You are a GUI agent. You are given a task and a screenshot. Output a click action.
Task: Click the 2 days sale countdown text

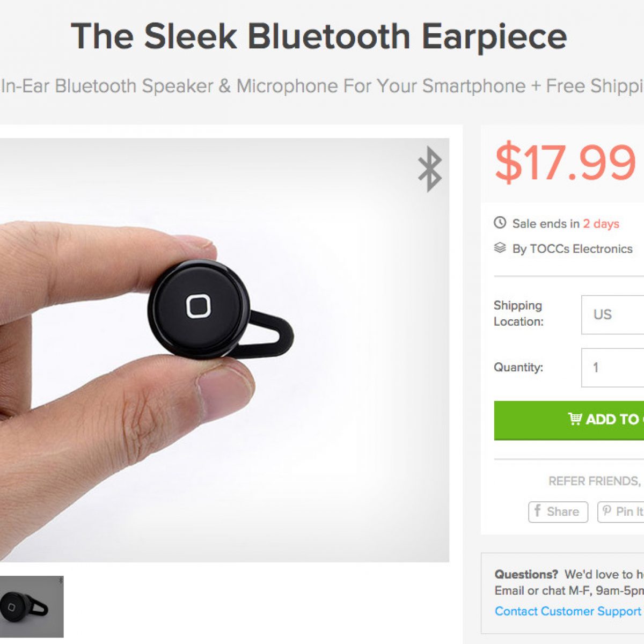tap(601, 224)
